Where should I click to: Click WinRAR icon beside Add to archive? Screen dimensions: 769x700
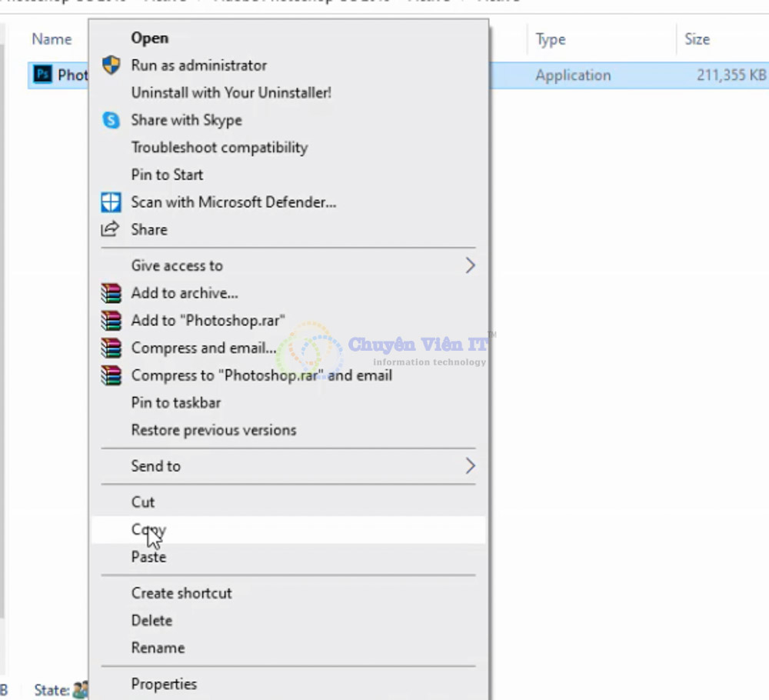pyautogui.click(x=112, y=293)
